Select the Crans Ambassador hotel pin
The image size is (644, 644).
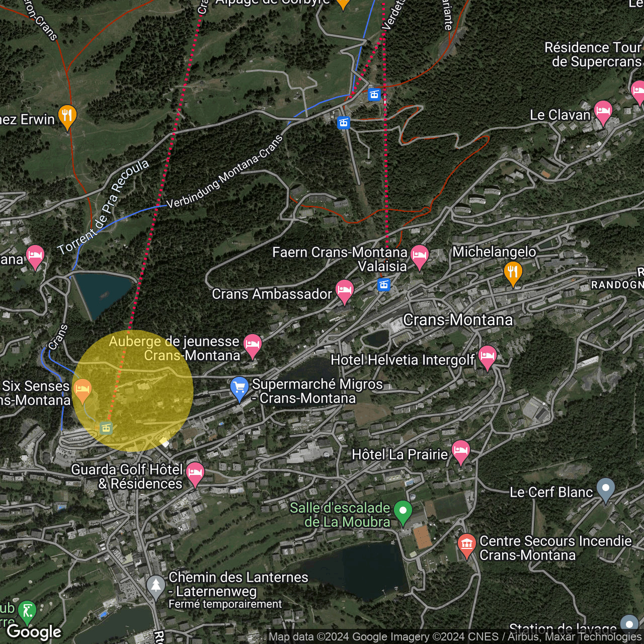[345, 290]
